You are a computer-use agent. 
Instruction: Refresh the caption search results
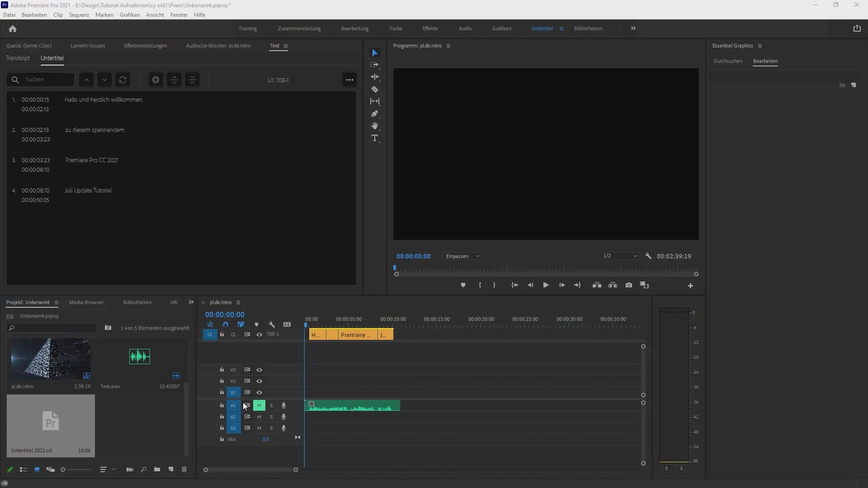pos(123,80)
